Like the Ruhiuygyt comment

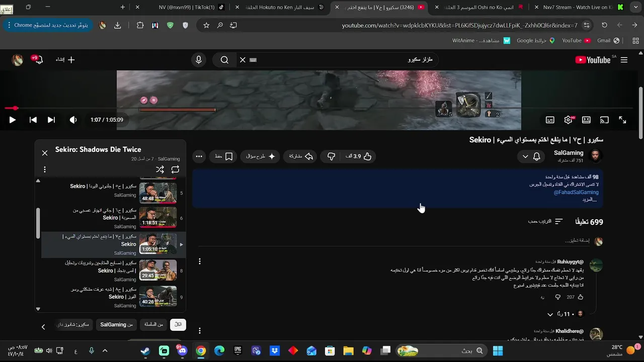click(580, 297)
